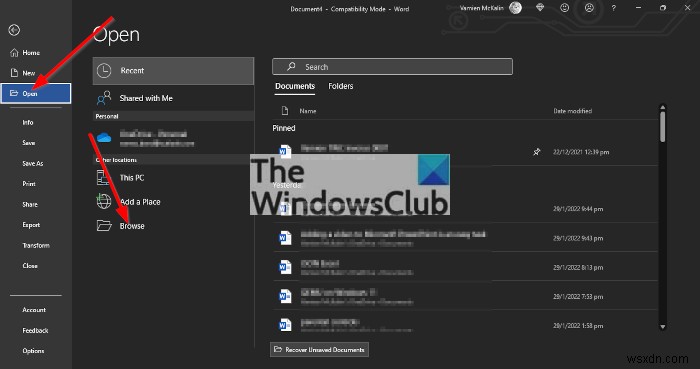The image size is (700, 369).
Task: Click the frown face feedback icon
Action: 589,8
